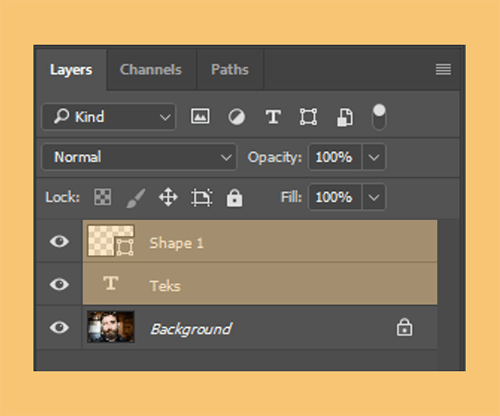Hide the Shape 1 layer
The width and height of the screenshot is (500, 416).
click(x=59, y=241)
